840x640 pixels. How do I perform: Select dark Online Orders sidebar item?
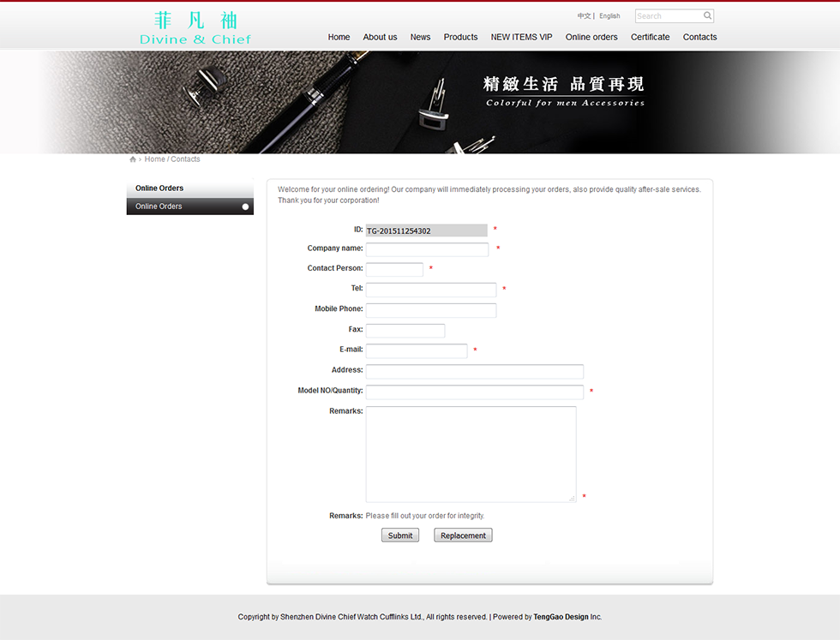[189, 206]
